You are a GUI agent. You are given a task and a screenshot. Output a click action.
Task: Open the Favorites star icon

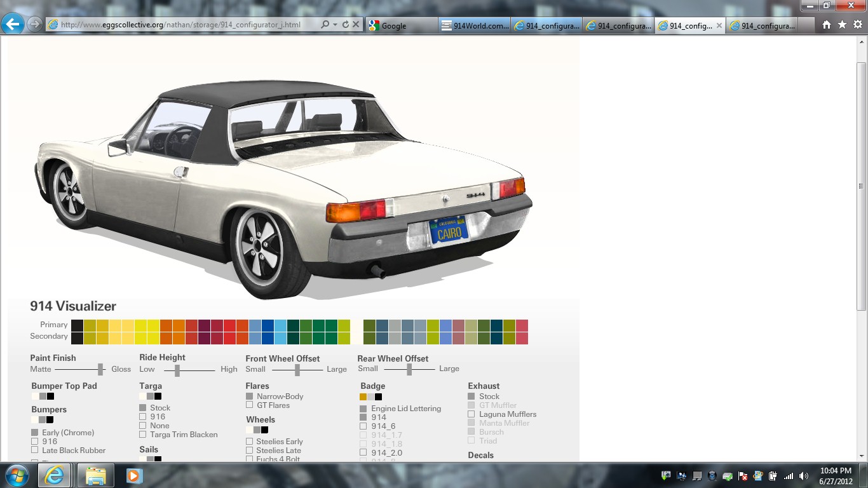(842, 25)
